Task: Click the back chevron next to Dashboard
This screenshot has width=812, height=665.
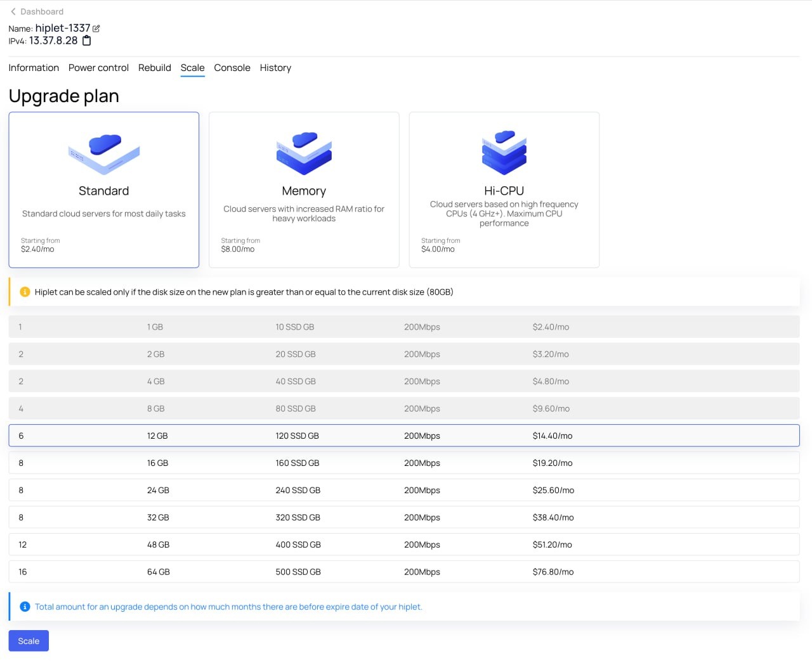Action: pyautogui.click(x=13, y=11)
